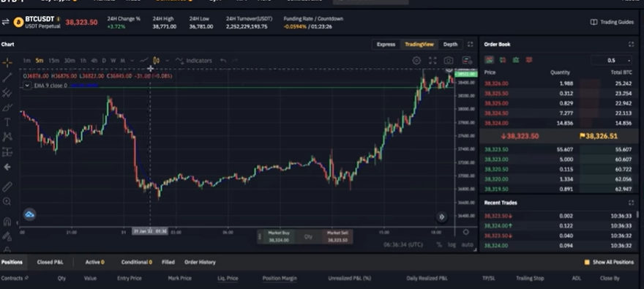The image size is (644, 289).
Task: Click the double-arrow scroll-to-latest button
Action: click(441, 217)
